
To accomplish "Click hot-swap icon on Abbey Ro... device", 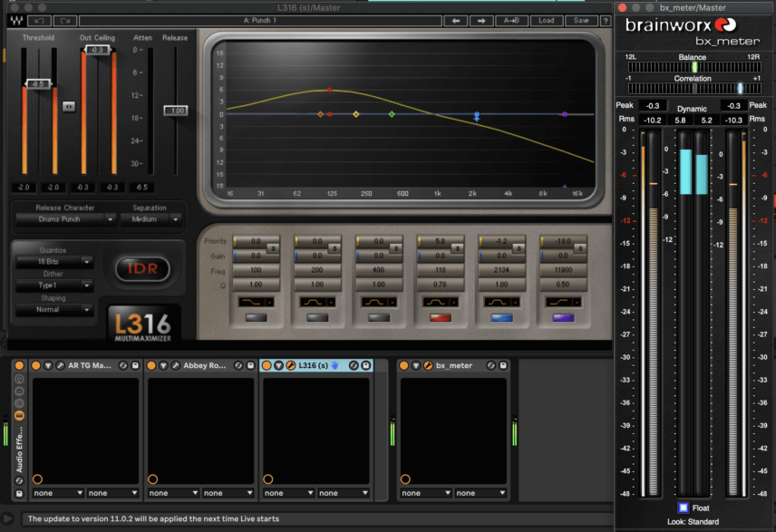I will (x=238, y=366).
